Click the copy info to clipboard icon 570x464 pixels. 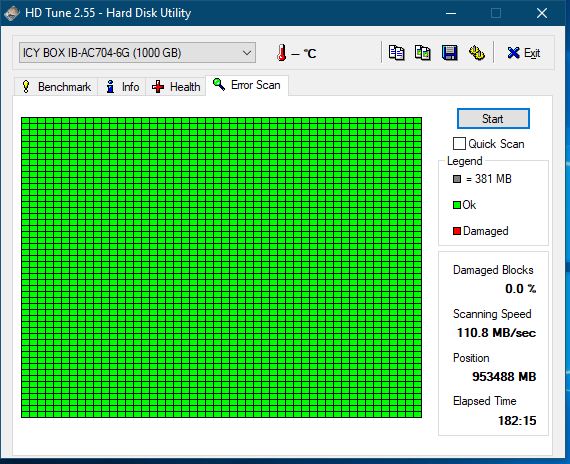coord(396,53)
